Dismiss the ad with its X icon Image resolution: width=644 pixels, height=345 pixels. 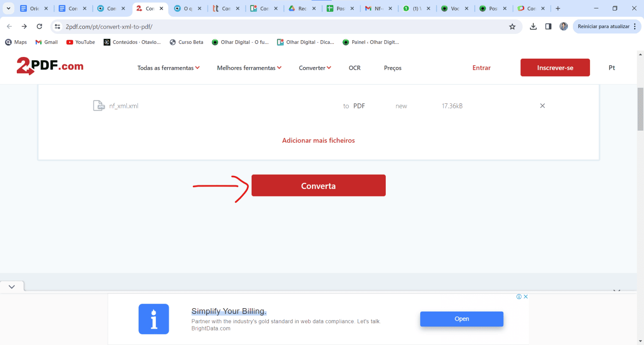pyautogui.click(x=525, y=296)
